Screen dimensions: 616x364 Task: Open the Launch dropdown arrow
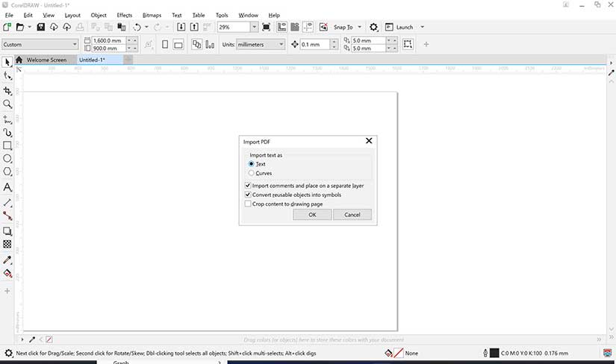click(x=423, y=27)
